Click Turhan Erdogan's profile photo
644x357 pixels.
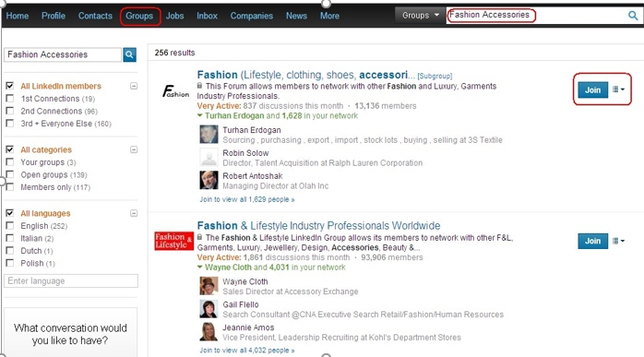209,135
